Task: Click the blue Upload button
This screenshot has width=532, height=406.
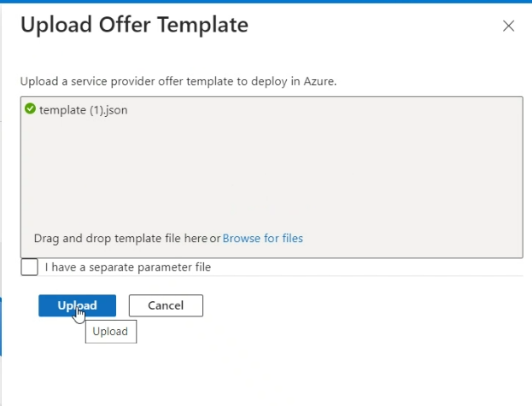Action: point(77,305)
